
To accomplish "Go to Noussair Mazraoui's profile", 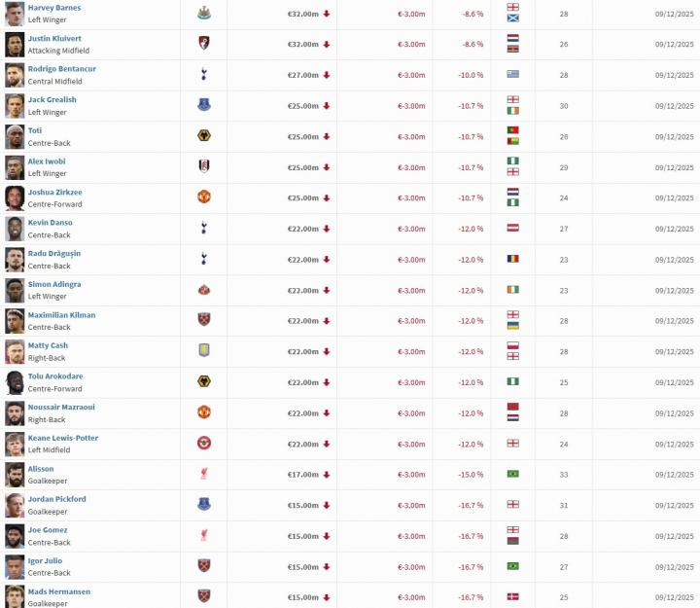I will 61,407.
